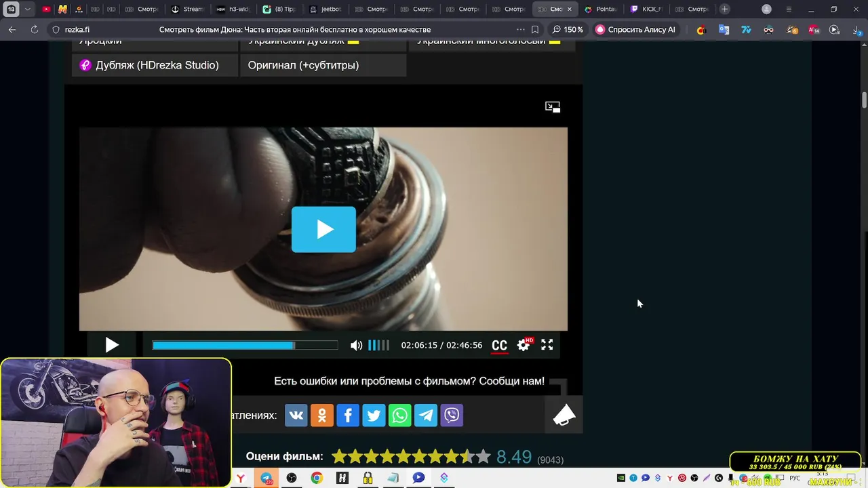Open the address bar three-dots menu
This screenshot has height=488, width=868.
[520, 30]
